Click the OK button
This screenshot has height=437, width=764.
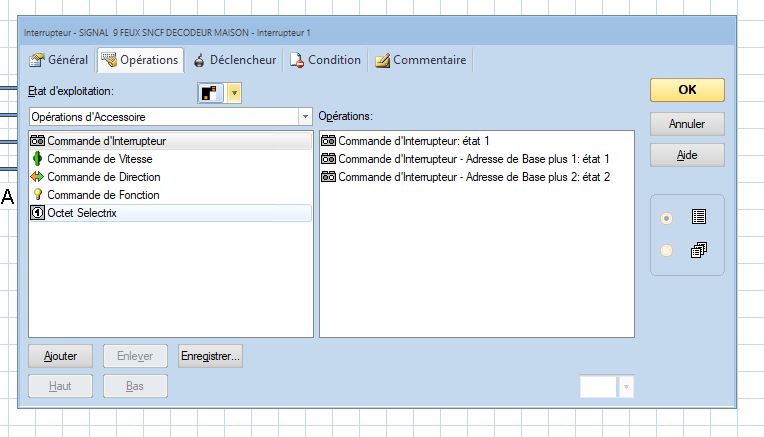(x=687, y=90)
